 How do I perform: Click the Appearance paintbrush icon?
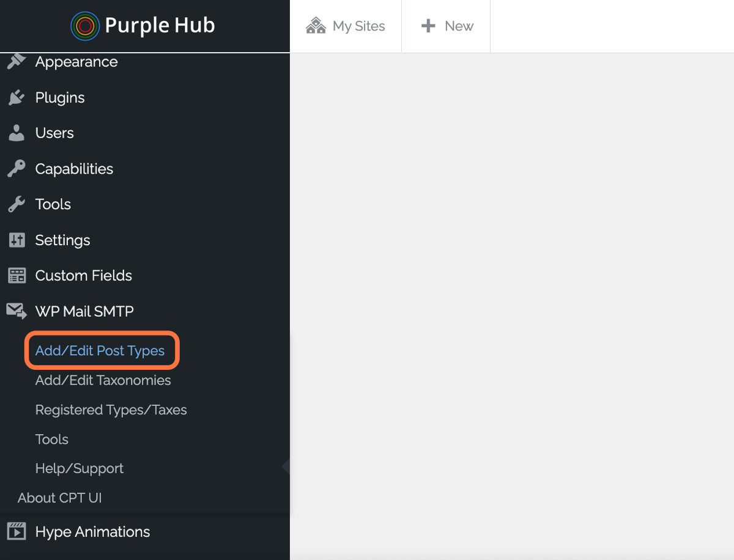point(17,61)
